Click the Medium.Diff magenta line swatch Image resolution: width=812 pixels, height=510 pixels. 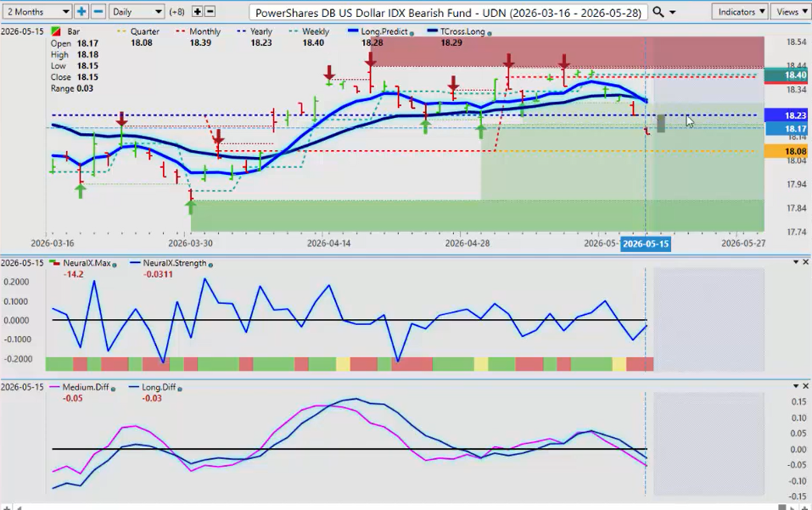click(x=54, y=387)
